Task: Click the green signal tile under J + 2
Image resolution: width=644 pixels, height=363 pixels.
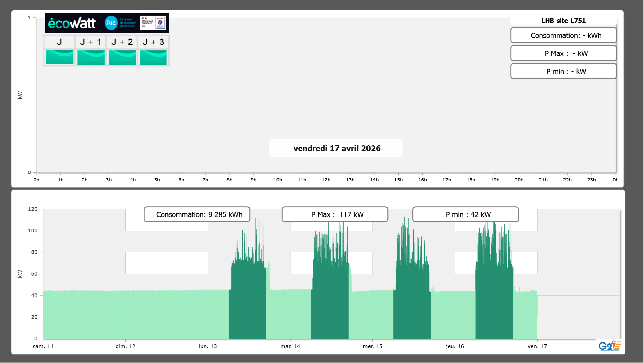Action: click(122, 57)
